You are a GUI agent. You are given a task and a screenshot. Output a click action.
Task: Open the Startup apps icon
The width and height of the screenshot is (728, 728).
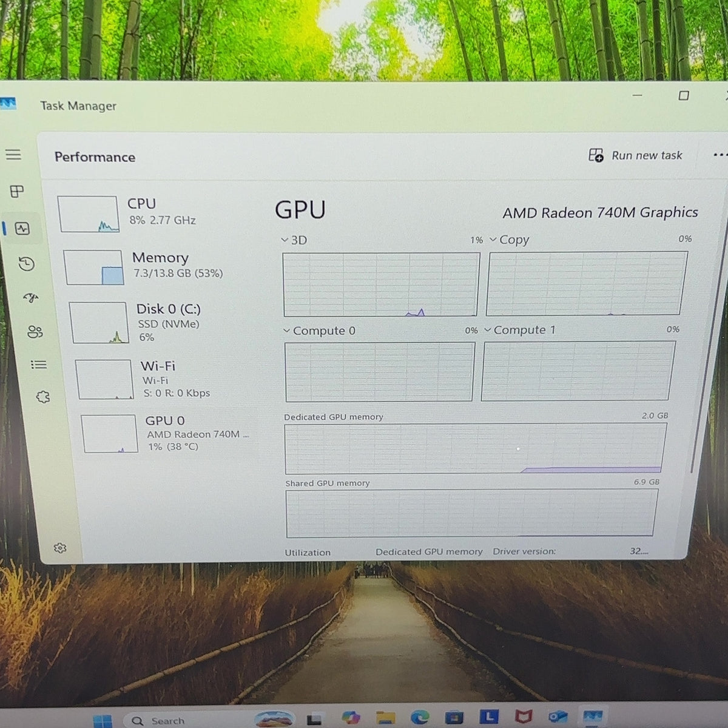click(x=31, y=298)
